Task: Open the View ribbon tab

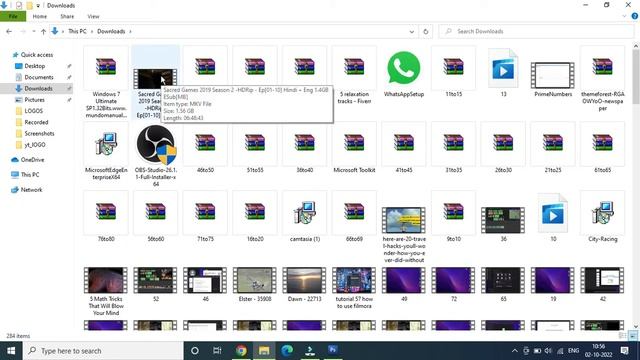Action: [93, 16]
